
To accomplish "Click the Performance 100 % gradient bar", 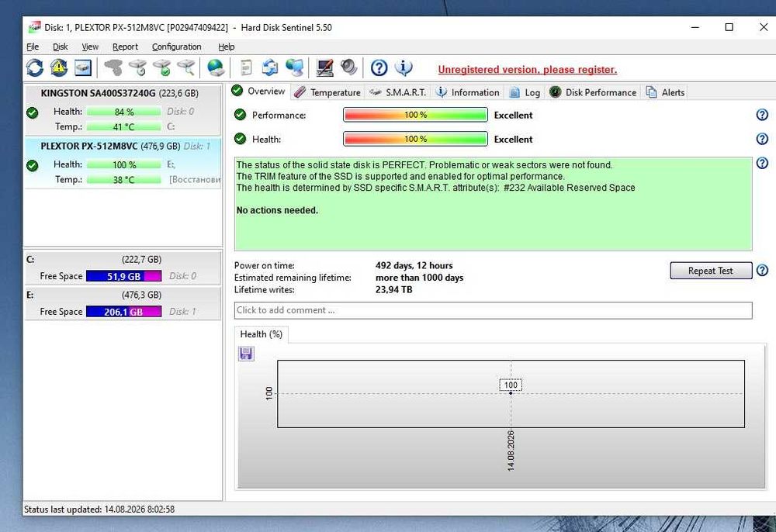I will point(415,115).
